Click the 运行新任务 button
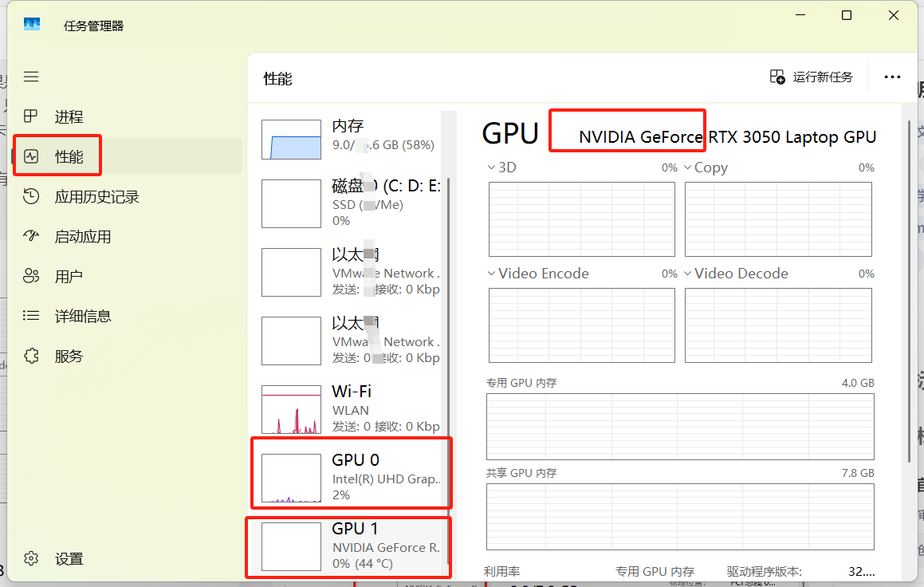 812,77
